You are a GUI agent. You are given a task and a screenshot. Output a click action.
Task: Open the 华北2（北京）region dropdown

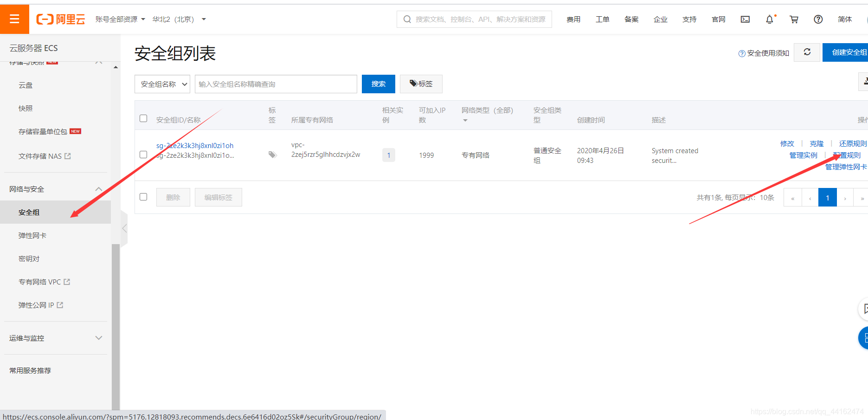pyautogui.click(x=179, y=19)
